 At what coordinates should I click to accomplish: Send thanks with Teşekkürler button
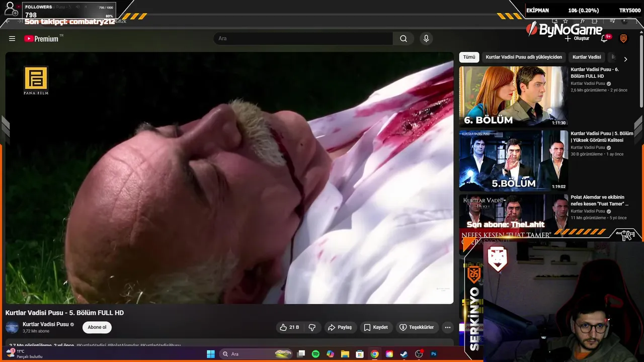click(x=417, y=327)
